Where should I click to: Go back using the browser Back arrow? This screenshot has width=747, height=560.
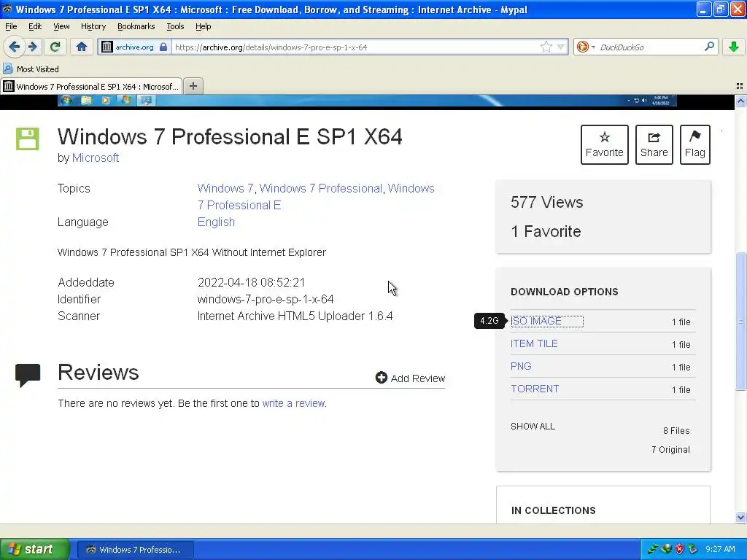pyautogui.click(x=15, y=47)
